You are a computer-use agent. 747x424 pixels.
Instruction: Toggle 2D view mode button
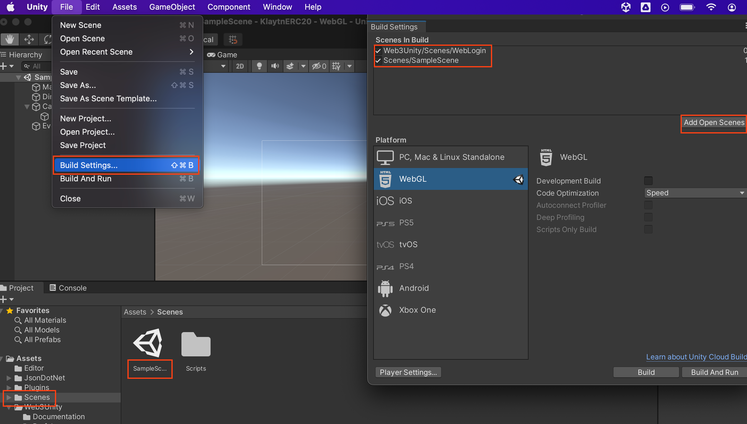click(x=240, y=66)
